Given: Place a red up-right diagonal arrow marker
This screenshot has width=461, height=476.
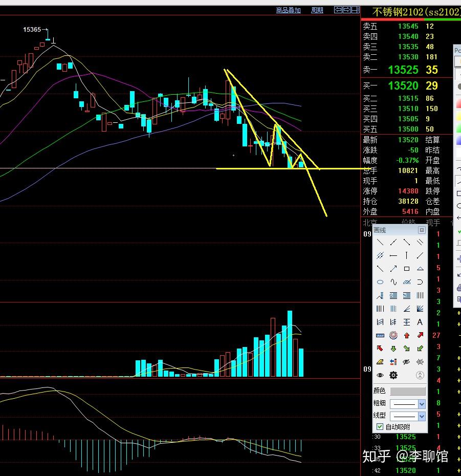Looking at the screenshot, I should click(420, 335).
